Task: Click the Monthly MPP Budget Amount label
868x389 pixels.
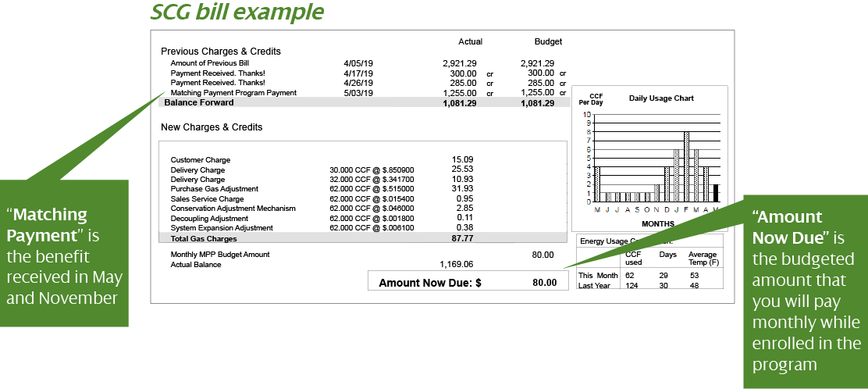Action: coord(220,255)
